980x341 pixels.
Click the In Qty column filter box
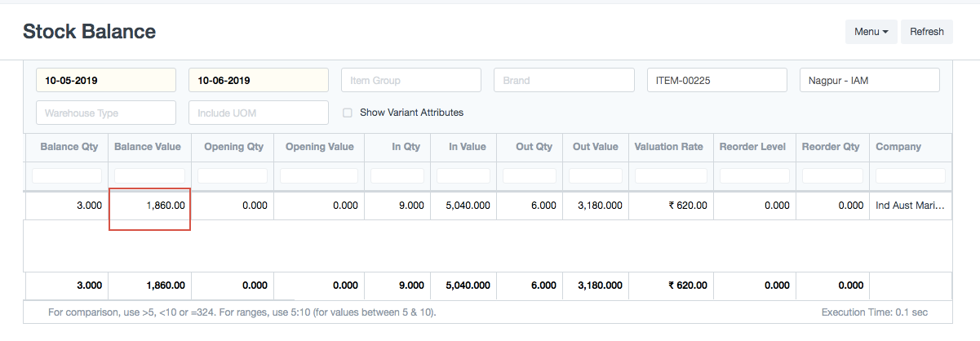point(397,175)
